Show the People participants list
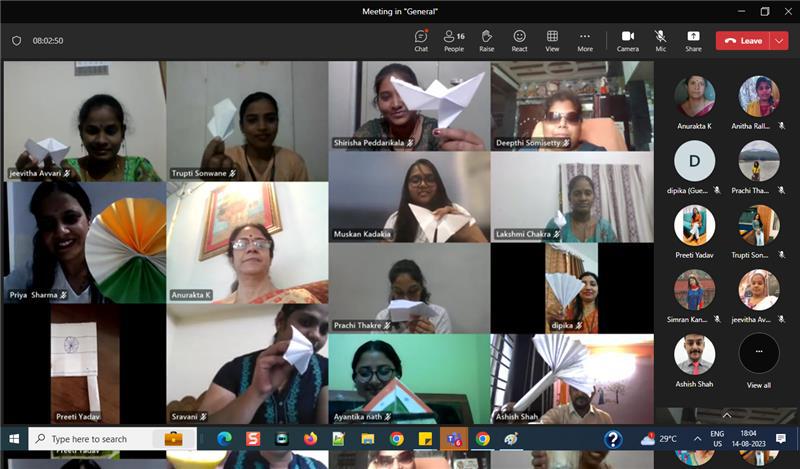The image size is (800, 469). (x=454, y=40)
